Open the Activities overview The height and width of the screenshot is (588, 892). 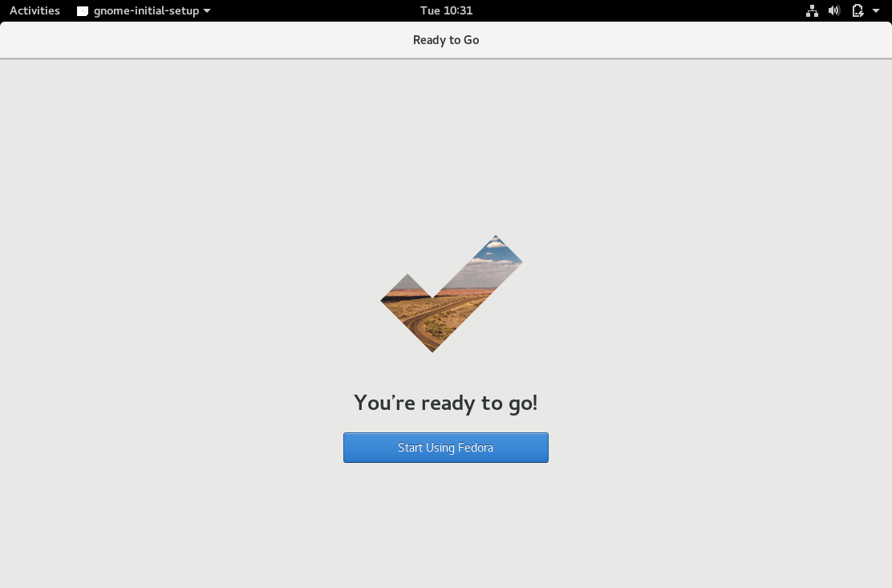[34, 10]
